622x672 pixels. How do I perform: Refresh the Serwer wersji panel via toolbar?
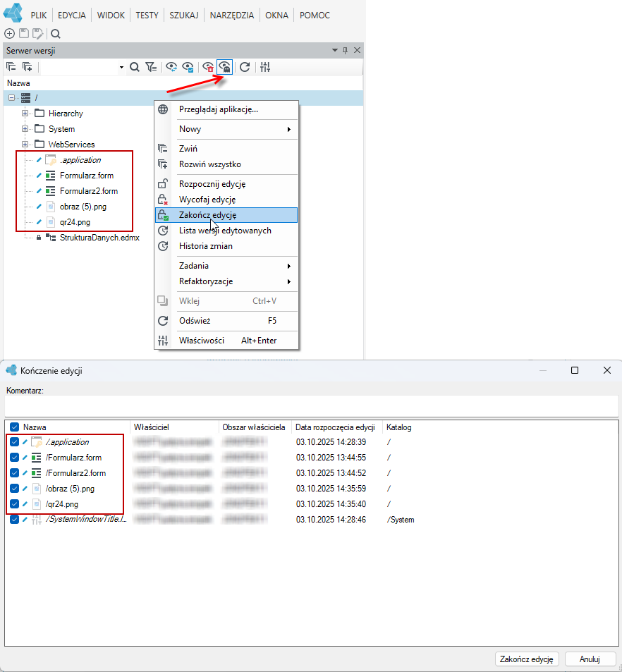pyautogui.click(x=245, y=67)
